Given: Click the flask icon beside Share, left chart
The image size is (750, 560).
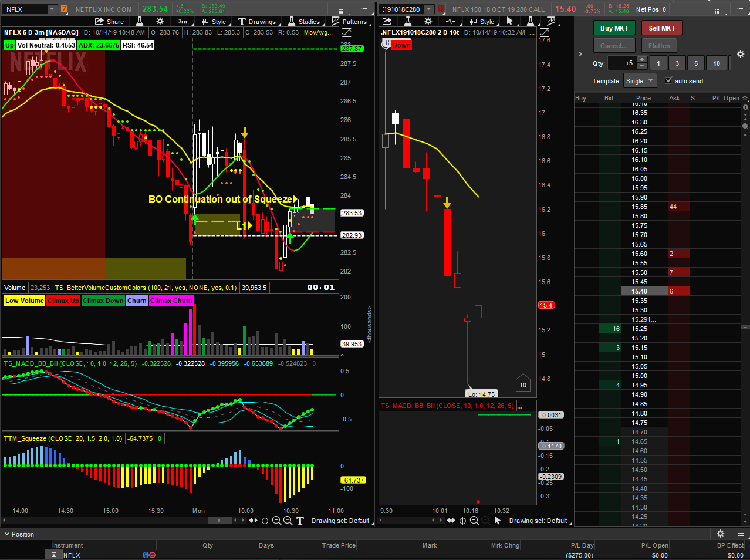Looking at the screenshot, I should [x=140, y=22].
